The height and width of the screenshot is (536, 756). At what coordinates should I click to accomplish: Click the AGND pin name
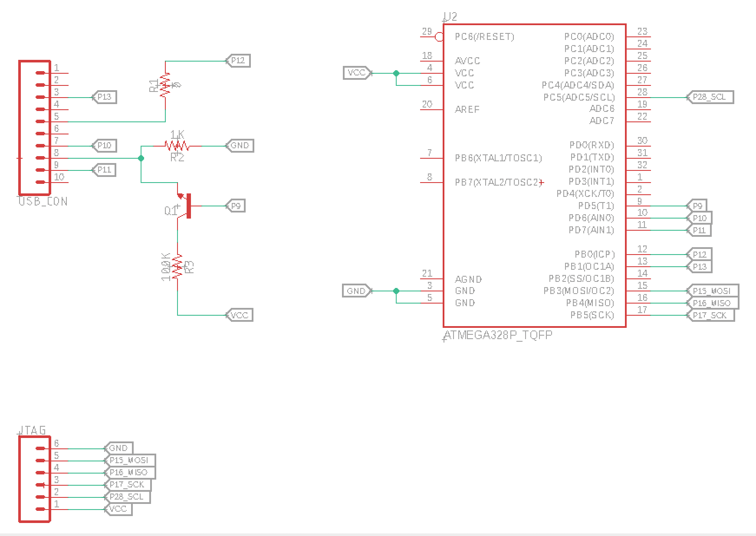click(469, 279)
